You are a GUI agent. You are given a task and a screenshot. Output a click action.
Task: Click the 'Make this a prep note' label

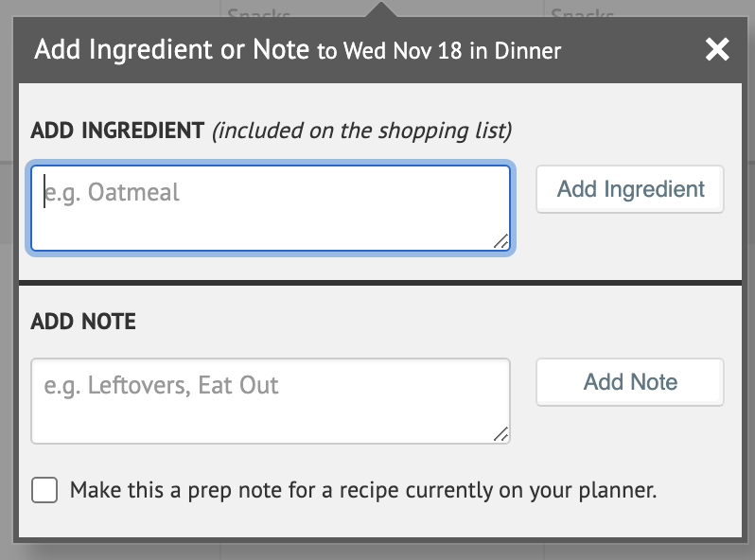click(363, 490)
